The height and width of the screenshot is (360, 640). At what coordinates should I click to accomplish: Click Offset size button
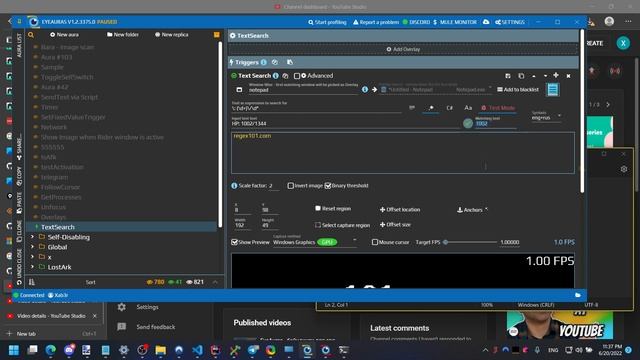point(395,224)
